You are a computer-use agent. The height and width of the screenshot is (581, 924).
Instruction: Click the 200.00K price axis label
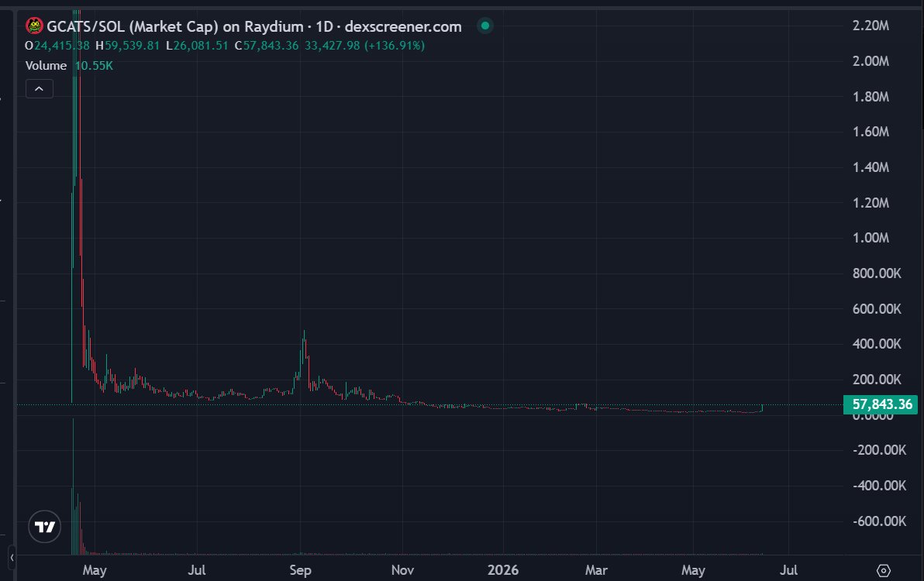876,379
